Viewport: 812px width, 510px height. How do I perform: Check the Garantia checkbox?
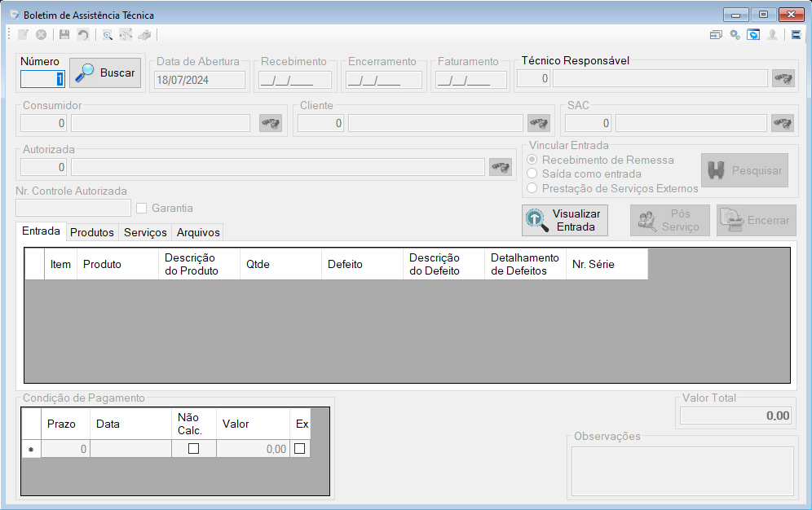141,208
